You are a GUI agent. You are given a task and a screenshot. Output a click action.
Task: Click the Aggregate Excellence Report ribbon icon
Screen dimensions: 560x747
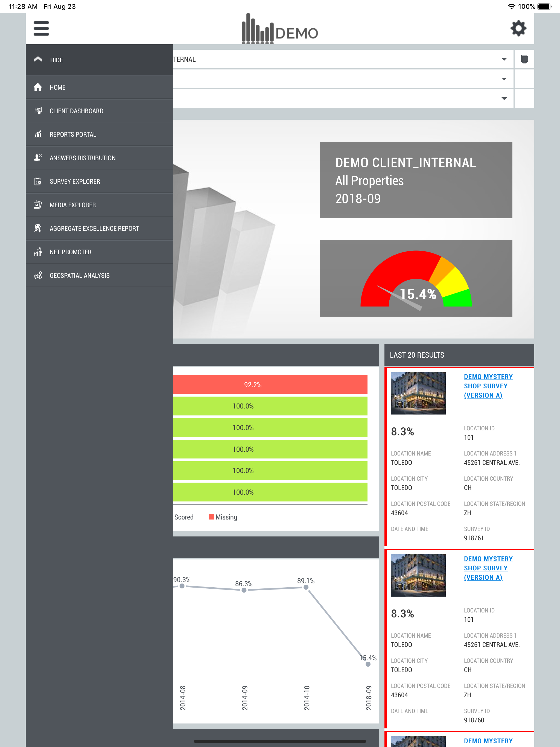point(38,228)
